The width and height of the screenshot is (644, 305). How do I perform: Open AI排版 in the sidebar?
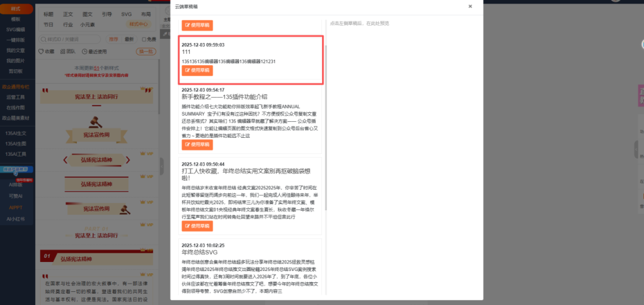pos(17,185)
